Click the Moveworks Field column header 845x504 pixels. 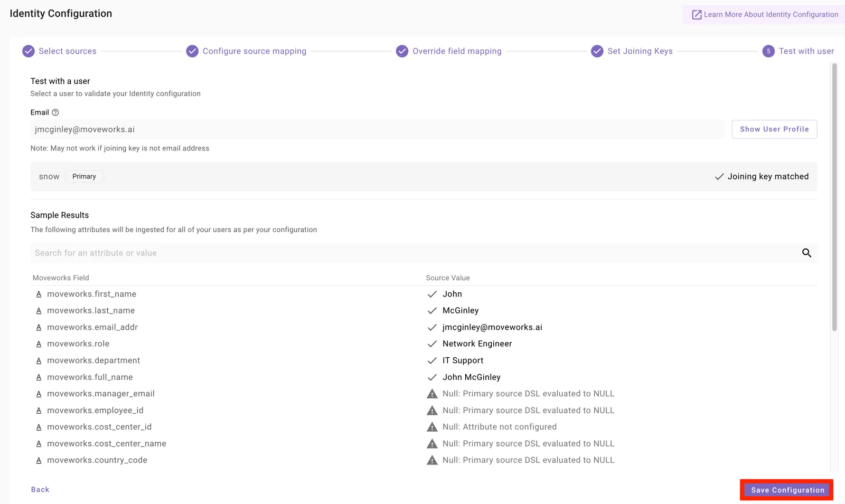coord(61,278)
